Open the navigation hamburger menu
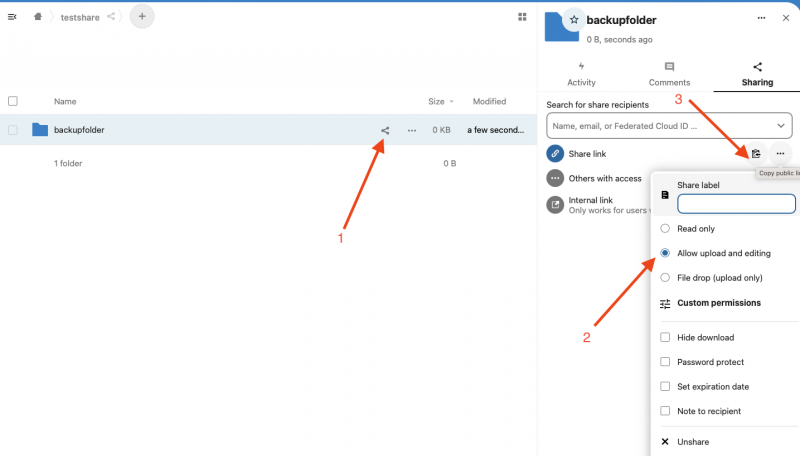 (12, 16)
